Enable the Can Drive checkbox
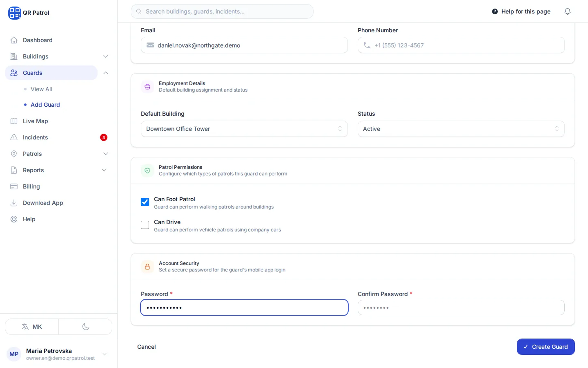Viewport: 588px width, 368px height. (145, 225)
